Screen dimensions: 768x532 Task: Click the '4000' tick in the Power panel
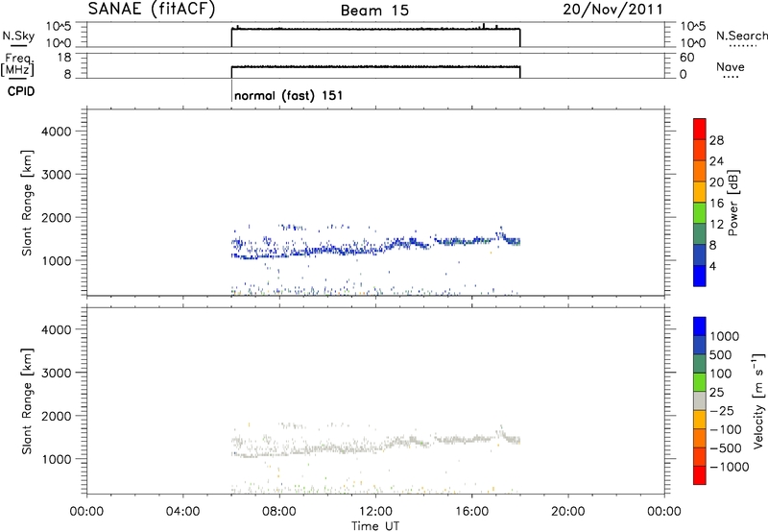point(57,132)
